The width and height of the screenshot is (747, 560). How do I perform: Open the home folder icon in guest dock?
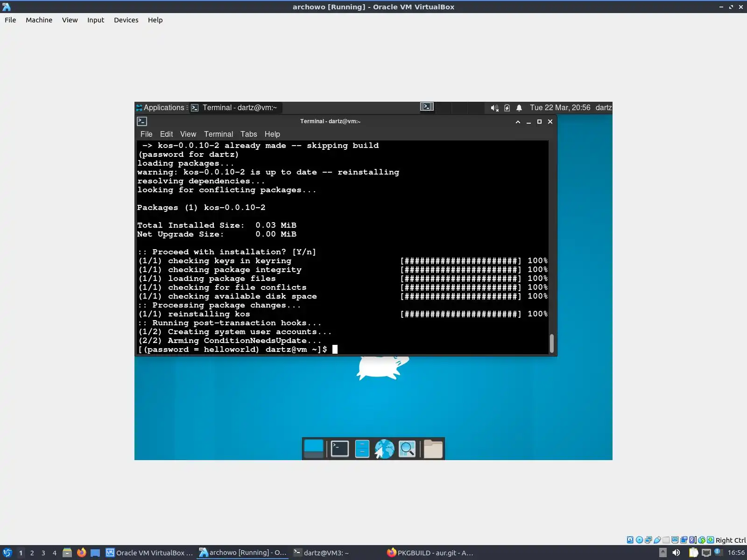433,449
